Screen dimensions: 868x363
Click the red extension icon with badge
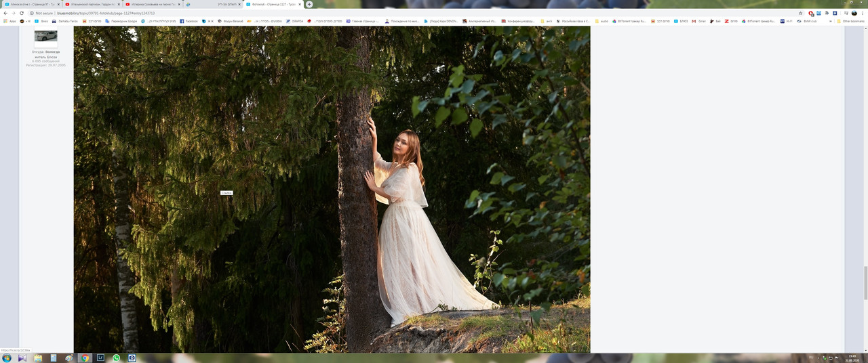(811, 13)
